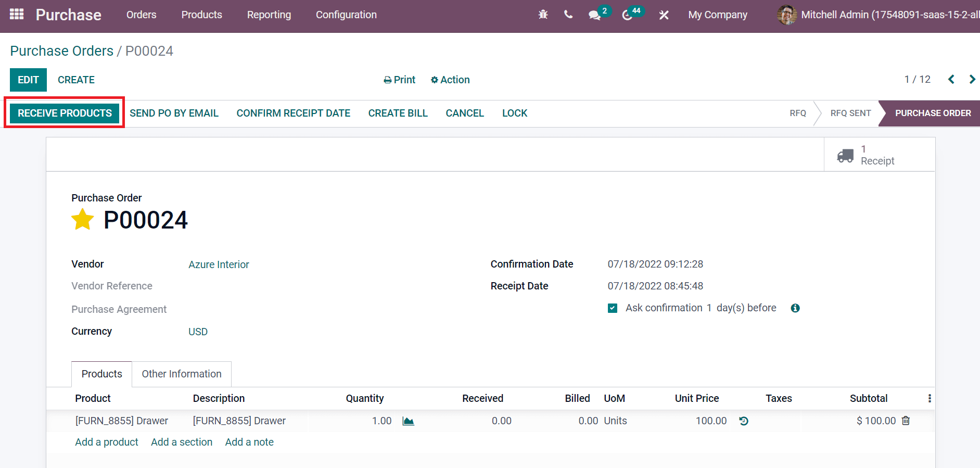The image size is (980, 468).
Task: Open activities clock icon with badge 44
Action: [x=628, y=15]
